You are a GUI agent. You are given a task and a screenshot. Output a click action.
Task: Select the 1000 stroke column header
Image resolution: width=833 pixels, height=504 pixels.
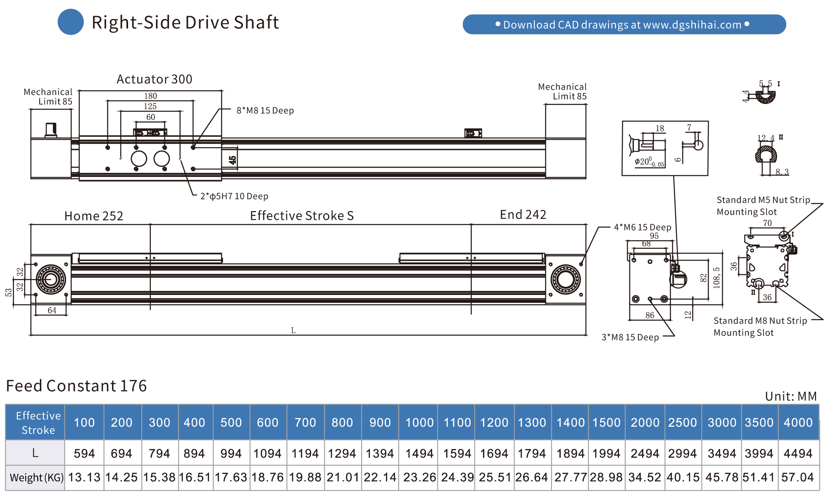(x=419, y=423)
